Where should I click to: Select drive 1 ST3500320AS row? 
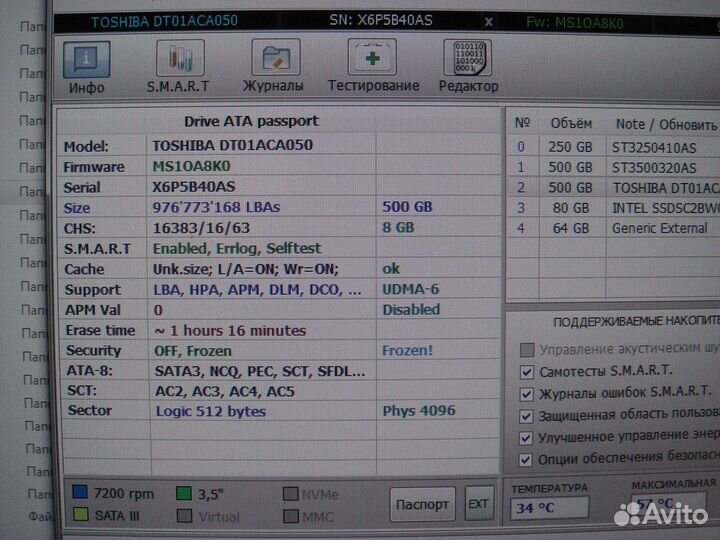(613, 167)
